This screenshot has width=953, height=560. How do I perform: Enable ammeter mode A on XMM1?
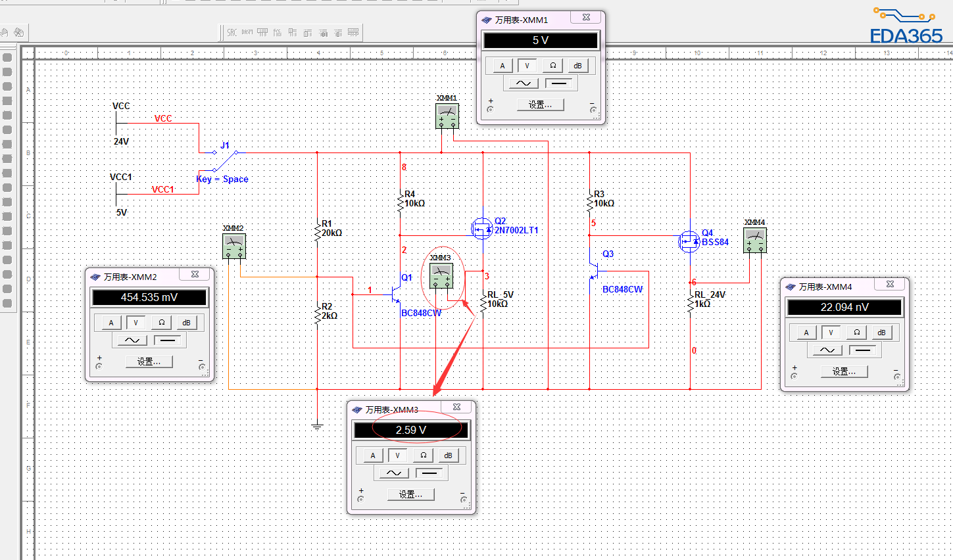(x=502, y=66)
